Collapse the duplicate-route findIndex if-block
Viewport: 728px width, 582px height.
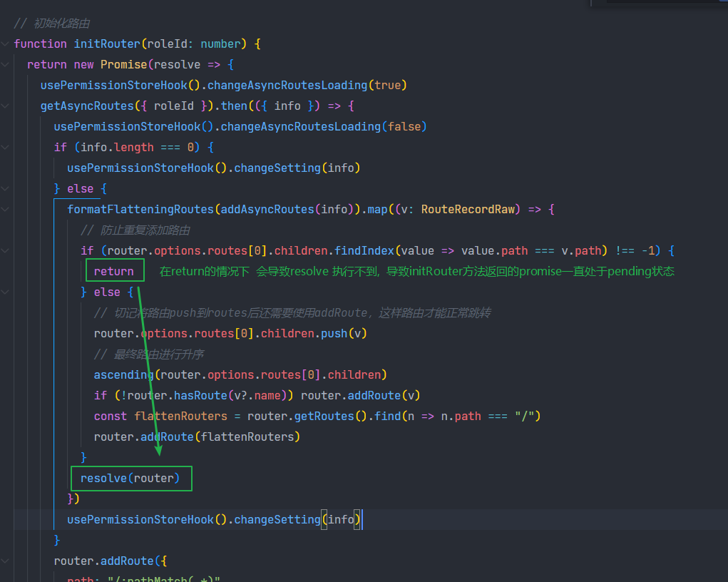(x=5, y=250)
